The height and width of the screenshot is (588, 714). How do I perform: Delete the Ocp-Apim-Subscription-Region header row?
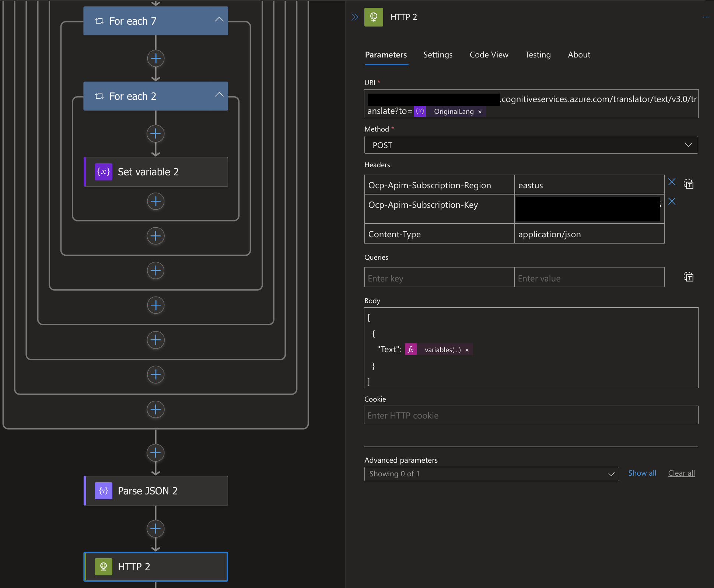click(x=672, y=182)
